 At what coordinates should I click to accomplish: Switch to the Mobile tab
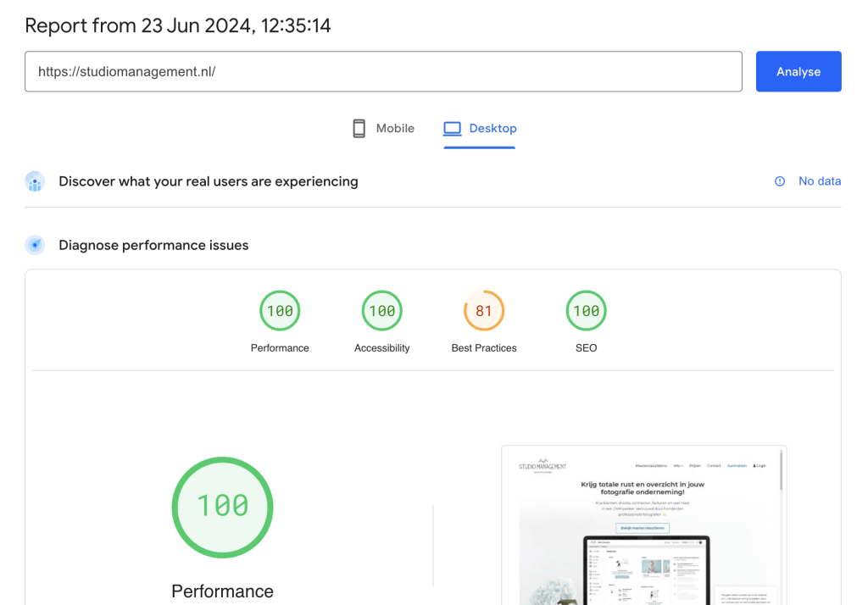pyautogui.click(x=383, y=128)
